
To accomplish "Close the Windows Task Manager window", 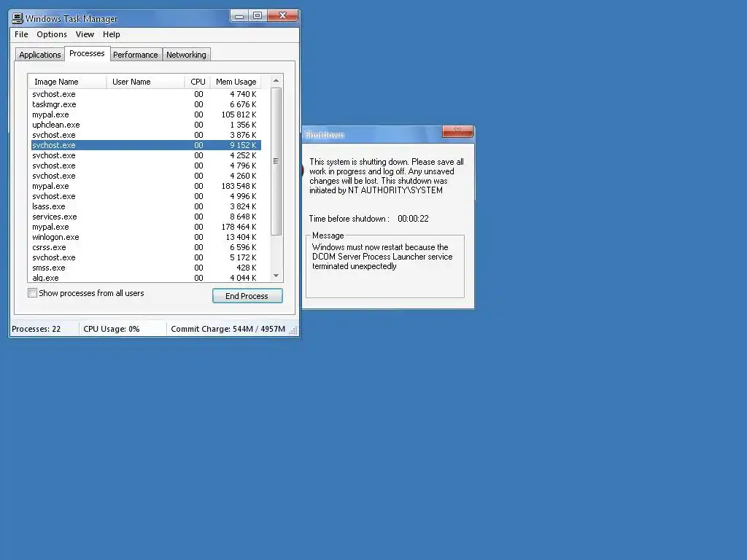I will (x=282, y=16).
